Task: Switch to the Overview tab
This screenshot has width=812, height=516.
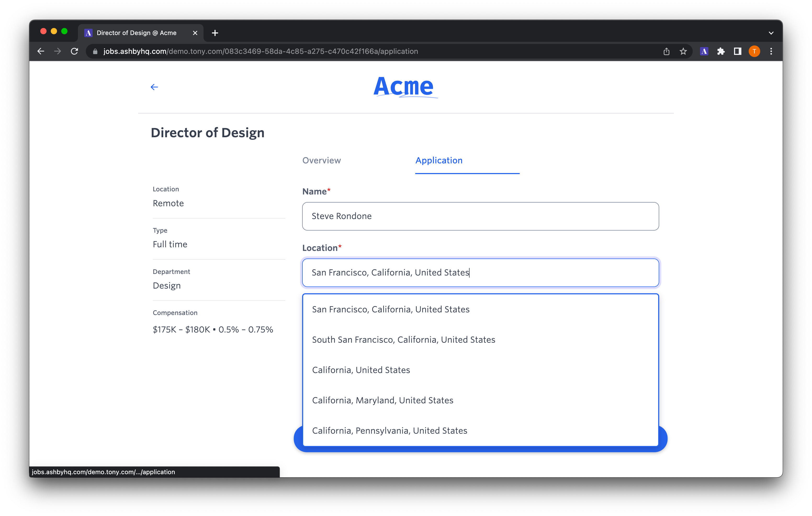Action: pos(321,160)
